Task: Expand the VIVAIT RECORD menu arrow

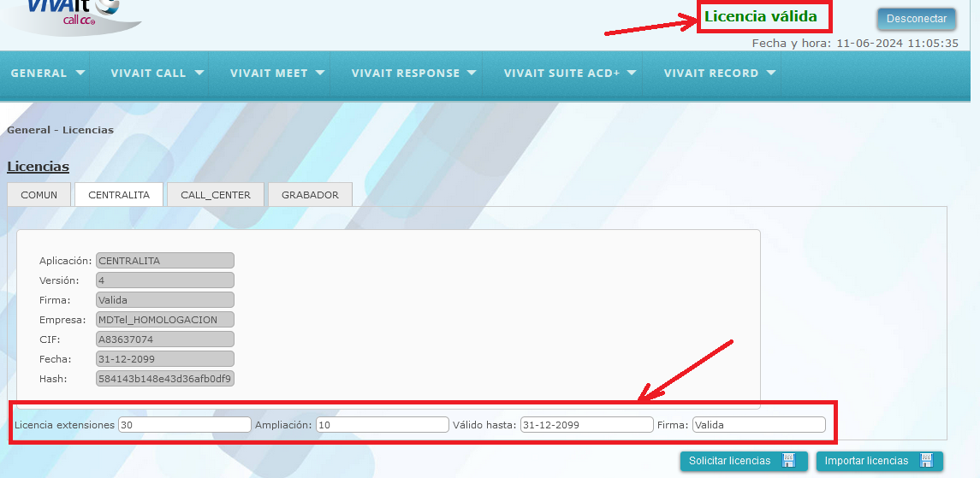Action: (770, 73)
